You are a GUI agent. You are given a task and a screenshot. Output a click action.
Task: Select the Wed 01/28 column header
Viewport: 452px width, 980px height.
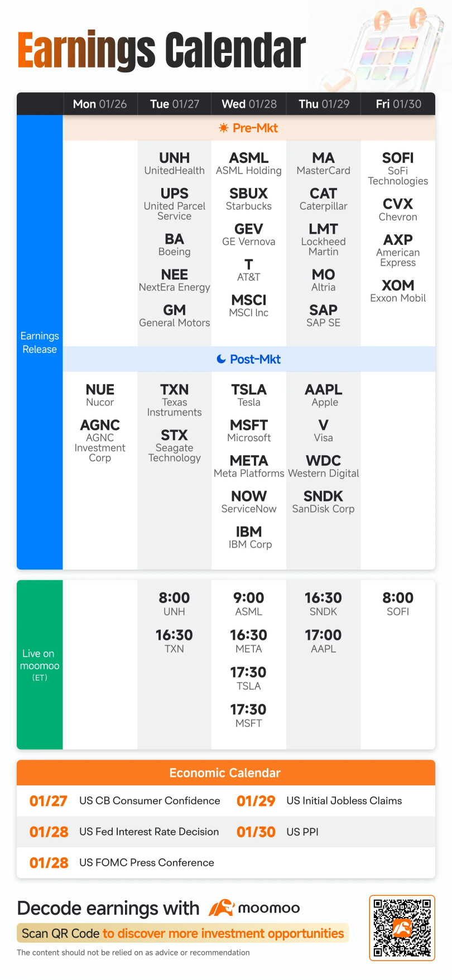pos(249,104)
